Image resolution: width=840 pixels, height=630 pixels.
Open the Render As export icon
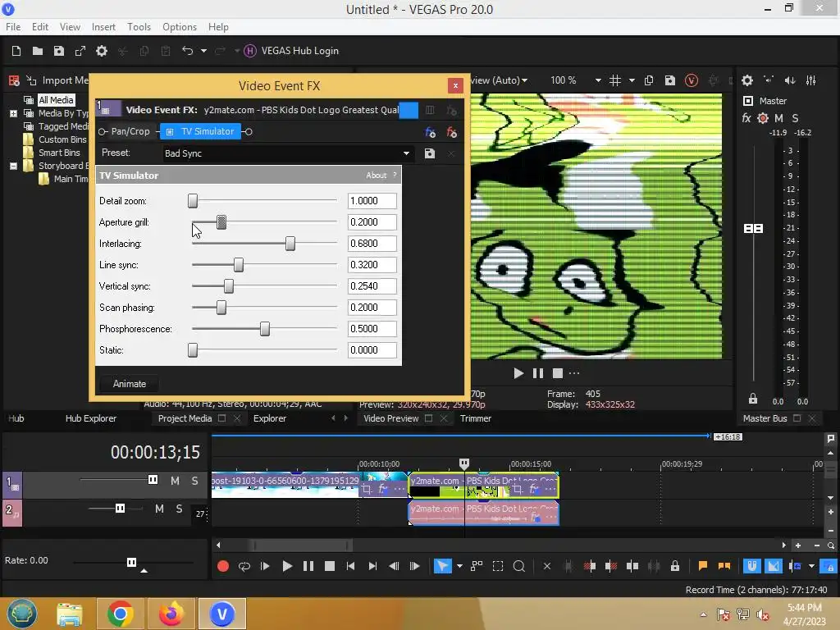80,51
